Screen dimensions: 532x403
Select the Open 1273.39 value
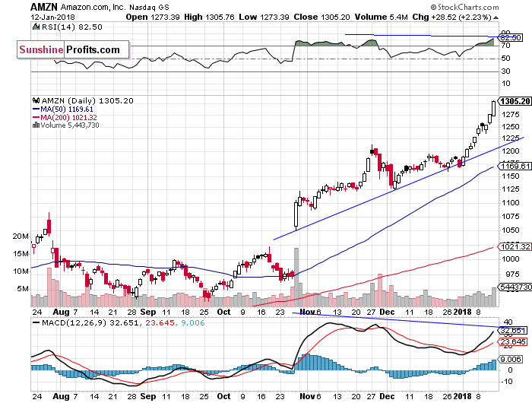pyautogui.click(x=153, y=17)
